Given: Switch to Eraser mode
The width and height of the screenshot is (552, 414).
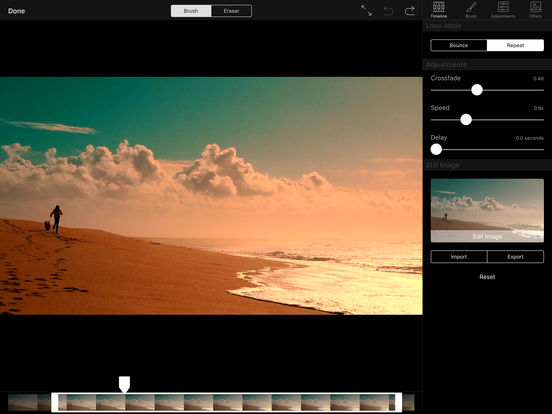Looking at the screenshot, I should (x=231, y=11).
